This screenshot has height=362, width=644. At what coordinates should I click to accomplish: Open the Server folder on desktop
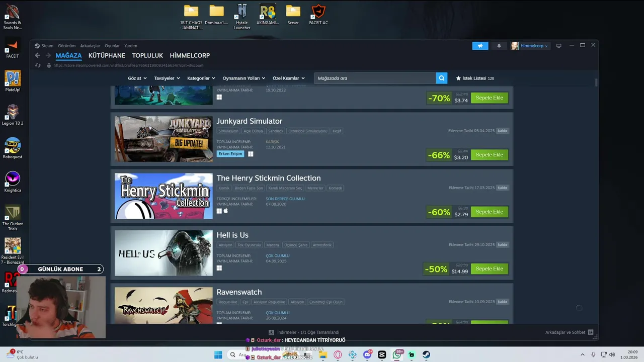pos(293,15)
